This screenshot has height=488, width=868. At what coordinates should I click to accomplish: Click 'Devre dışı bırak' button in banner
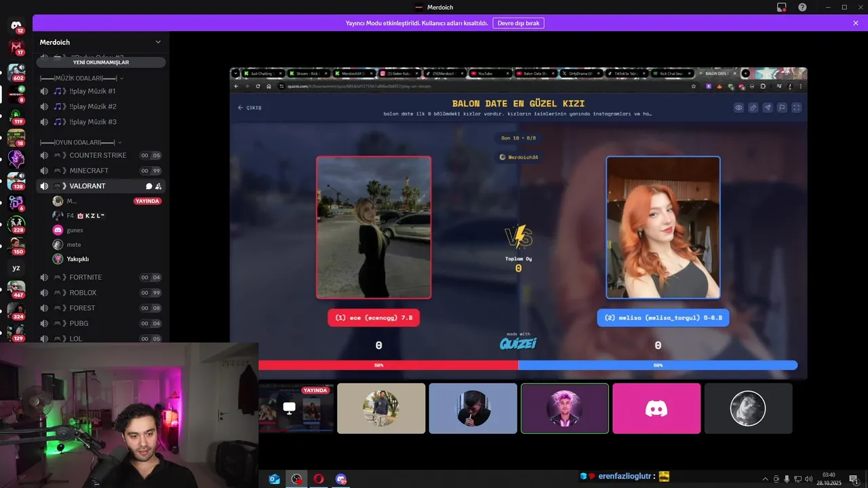click(x=518, y=23)
